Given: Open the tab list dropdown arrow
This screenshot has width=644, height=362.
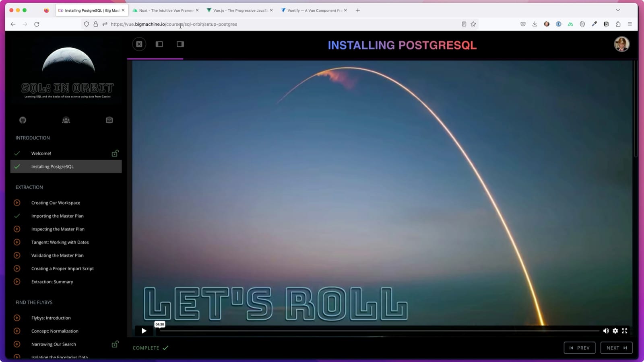Looking at the screenshot, I should 618,10.
